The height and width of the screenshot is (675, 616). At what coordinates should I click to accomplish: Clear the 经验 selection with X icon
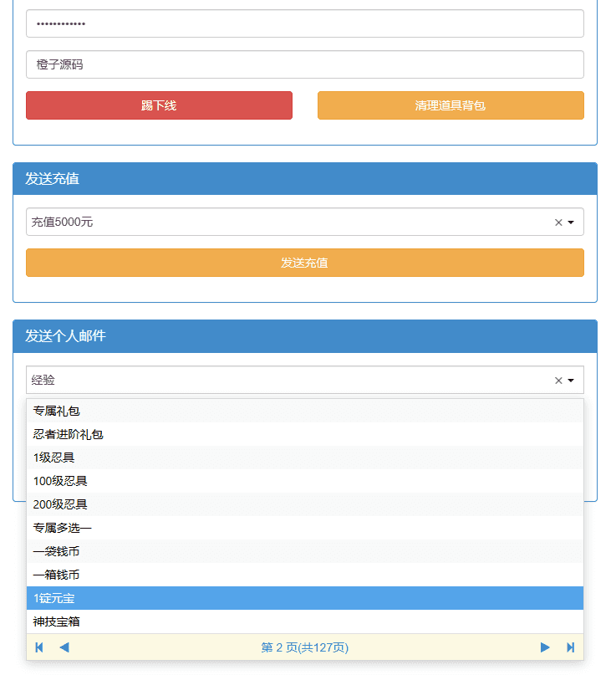point(558,381)
